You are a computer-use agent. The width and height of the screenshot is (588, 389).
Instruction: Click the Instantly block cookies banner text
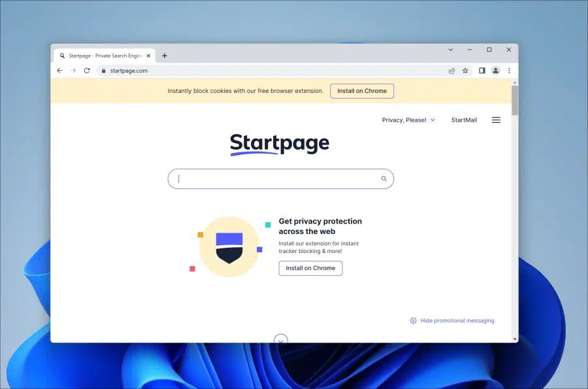pyautogui.click(x=245, y=91)
